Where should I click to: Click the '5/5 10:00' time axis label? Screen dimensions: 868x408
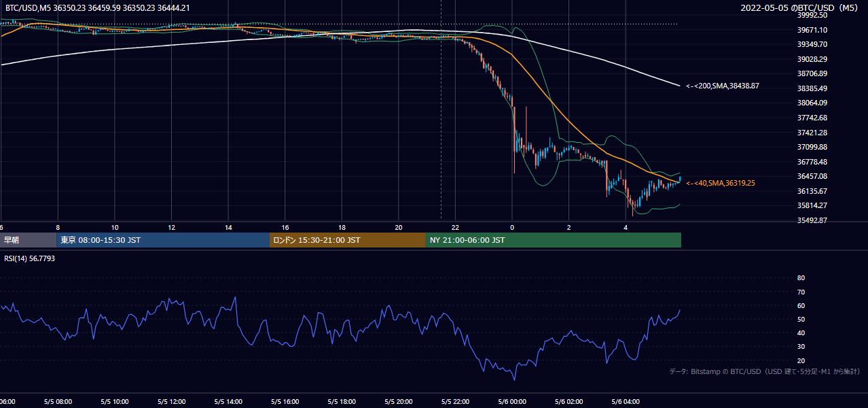coord(115,402)
